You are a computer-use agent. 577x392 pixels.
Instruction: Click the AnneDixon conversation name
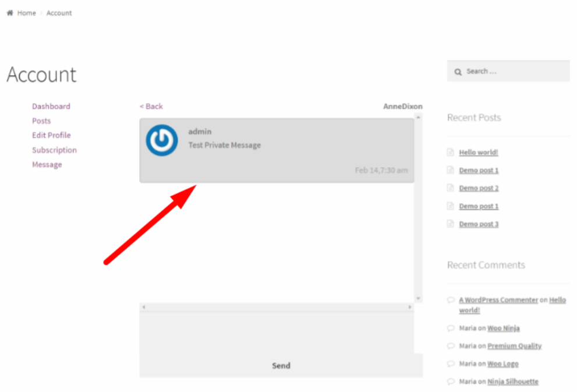402,107
